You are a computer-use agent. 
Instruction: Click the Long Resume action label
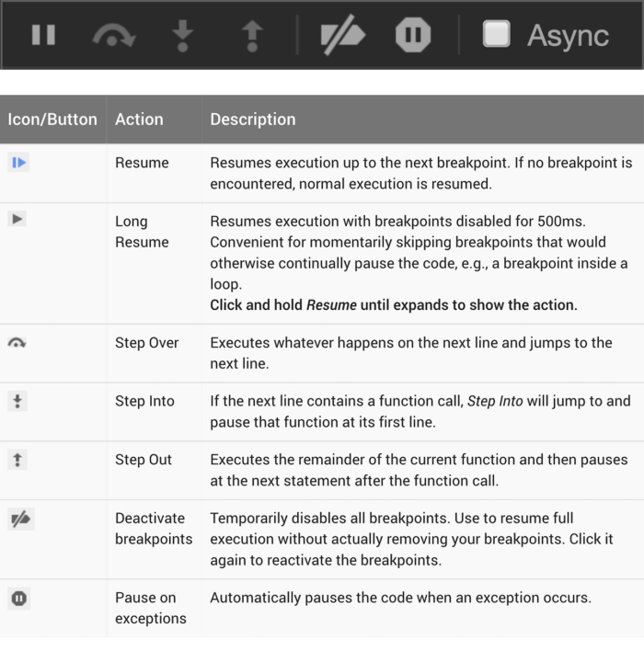click(x=142, y=232)
